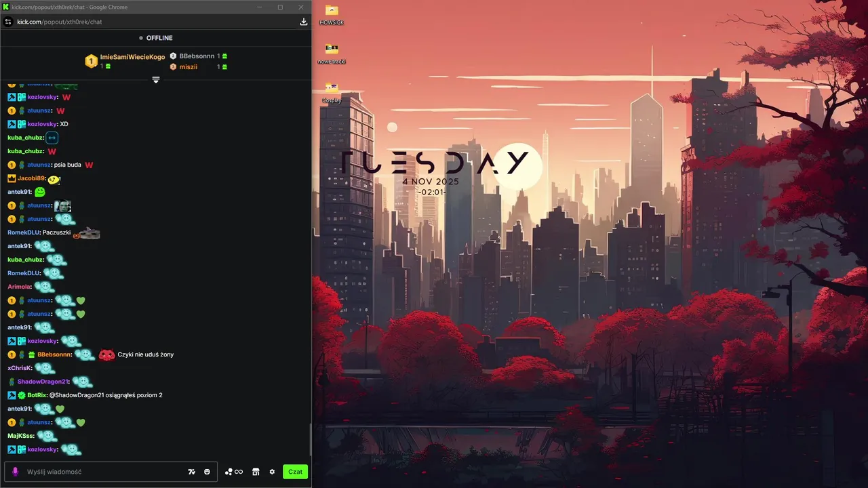Click username atuunsz on 'psia buda' message

coord(39,165)
